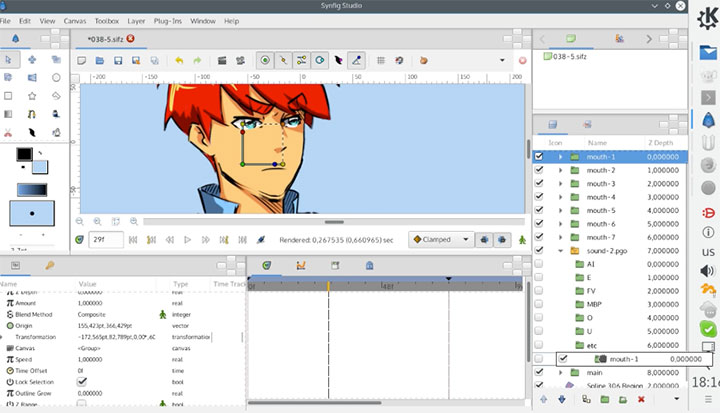Open the Plug-Ins menu
Screen dimensions: 720x413
pos(166,20)
